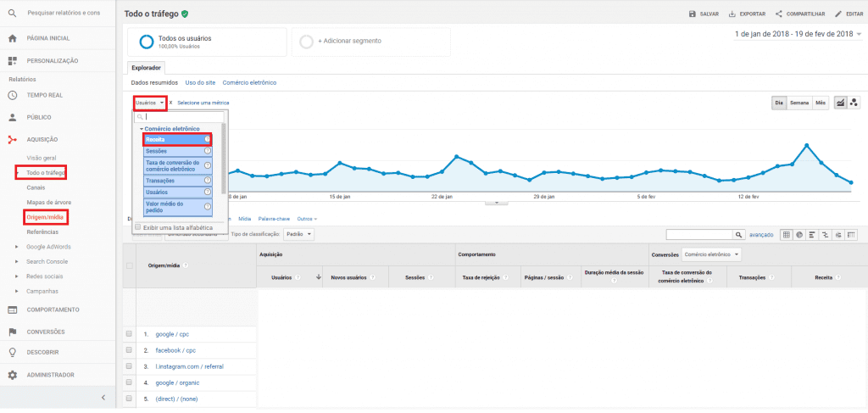Click the line chart view icon
Image resolution: width=868 pixels, height=413 pixels.
coord(841,103)
